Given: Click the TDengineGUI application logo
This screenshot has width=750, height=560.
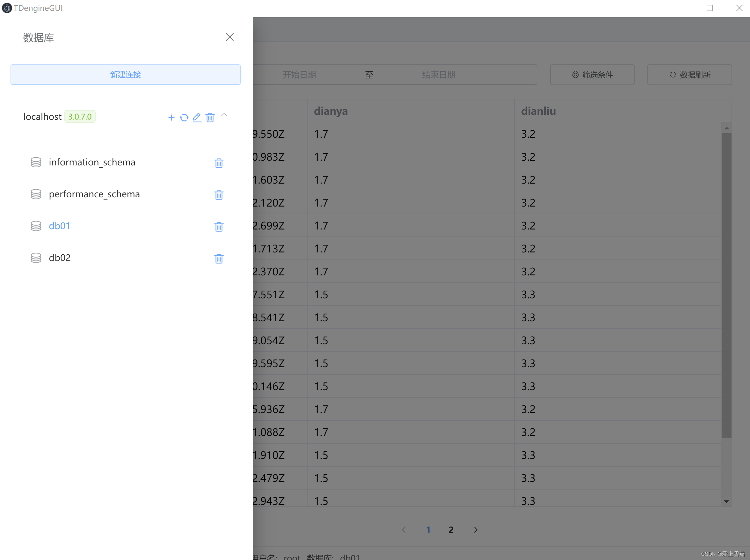Looking at the screenshot, I should [7, 8].
